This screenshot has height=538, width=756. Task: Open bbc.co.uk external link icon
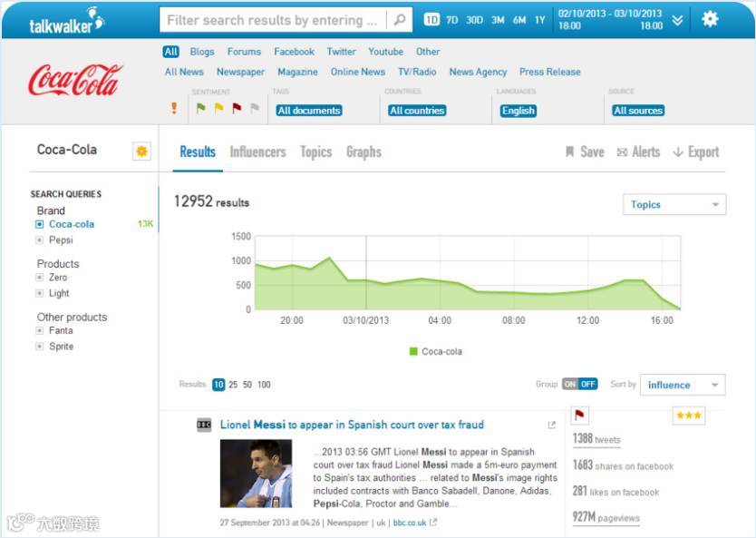point(433,522)
